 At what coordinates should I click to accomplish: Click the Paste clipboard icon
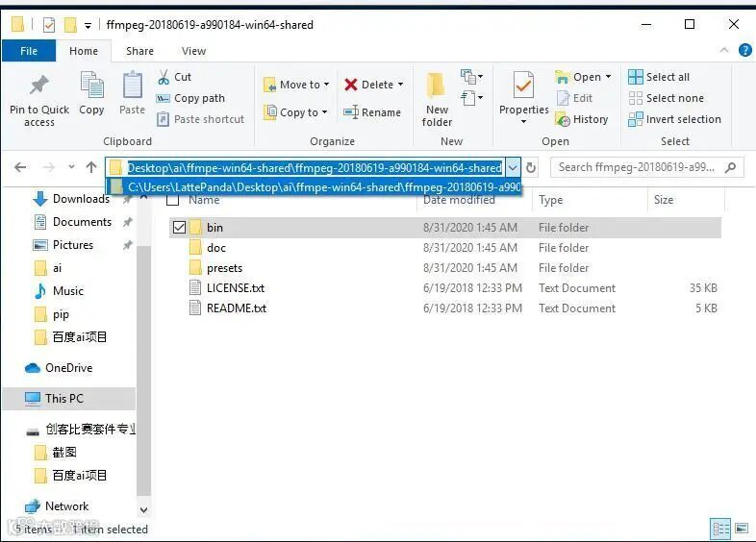[x=132, y=86]
